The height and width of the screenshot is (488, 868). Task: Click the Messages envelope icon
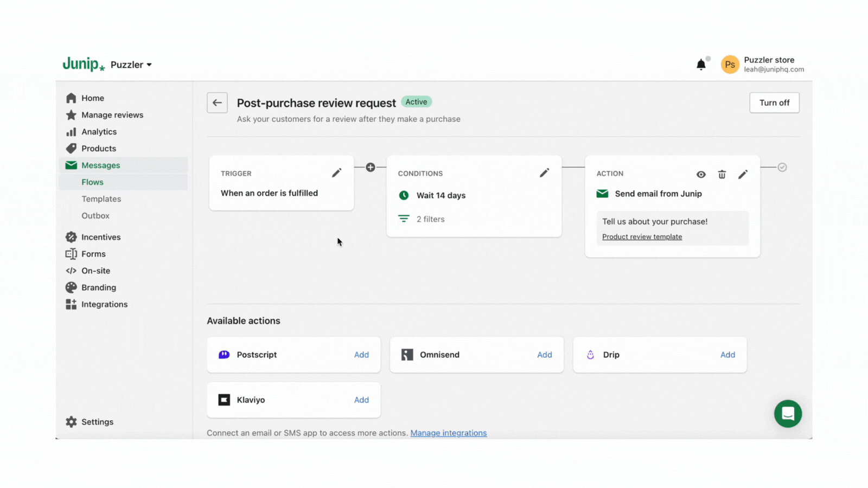[71, 165]
